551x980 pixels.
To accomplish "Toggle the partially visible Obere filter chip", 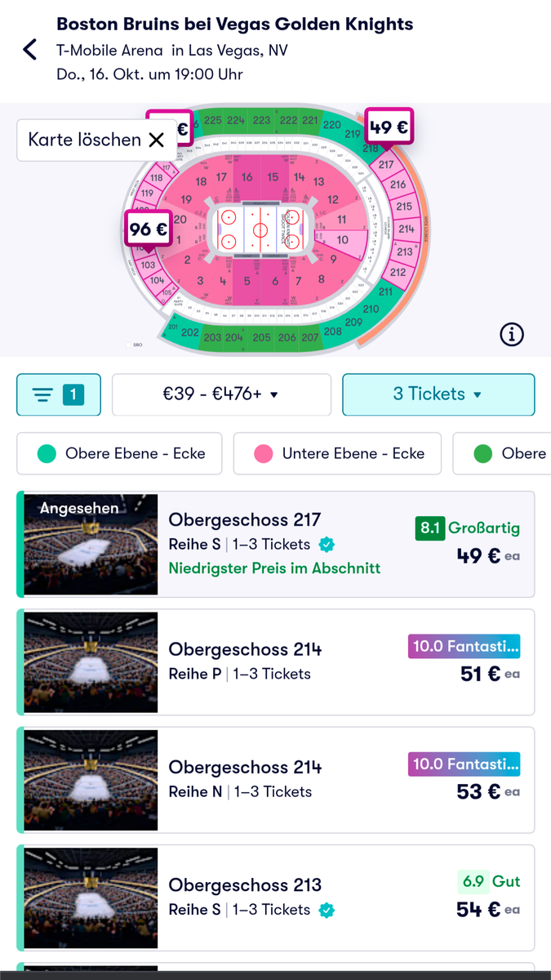I will (x=504, y=453).
